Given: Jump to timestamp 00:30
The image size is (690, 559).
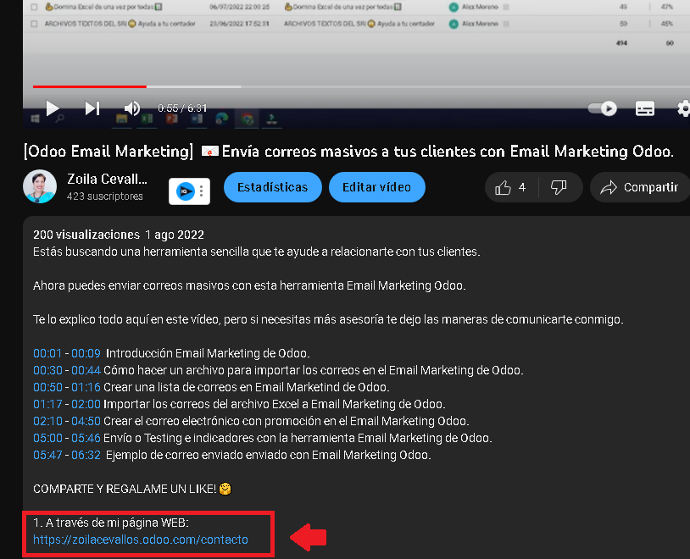Looking at the screenshot, I should coord(48,370).
